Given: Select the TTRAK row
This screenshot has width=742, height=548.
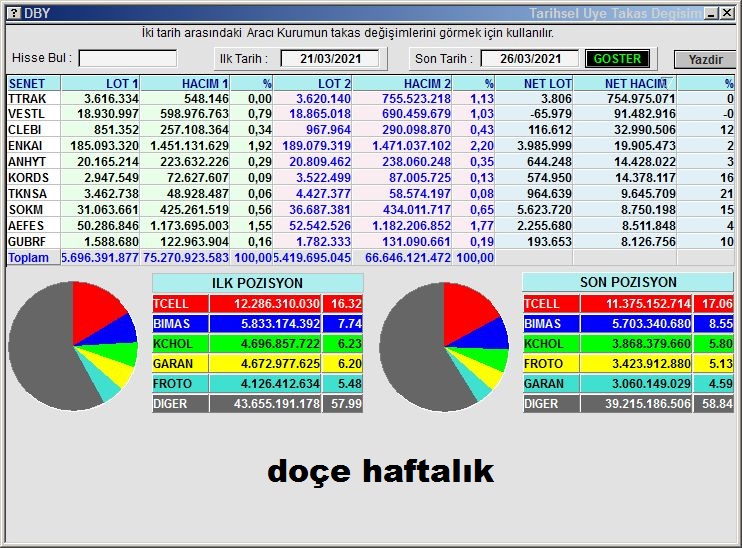Looking at the screenshot, I should click(x=371, y=98).
